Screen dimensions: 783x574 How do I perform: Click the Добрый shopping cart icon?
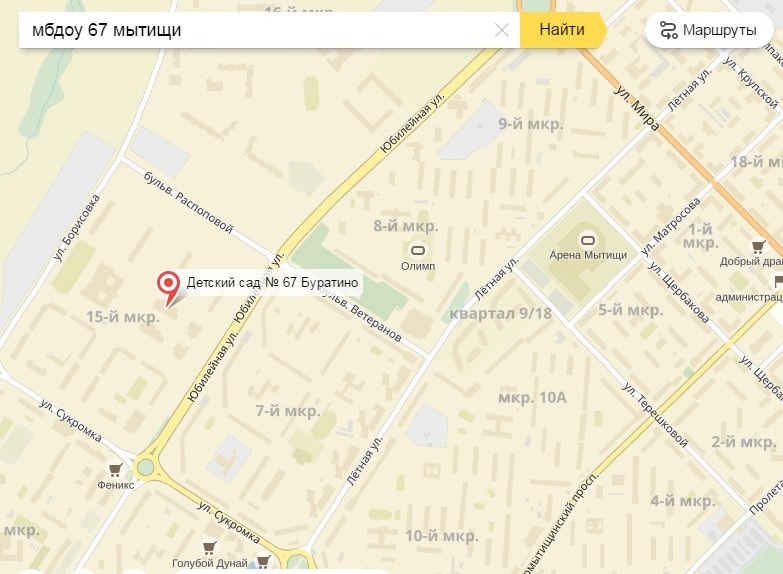[758, 247]
